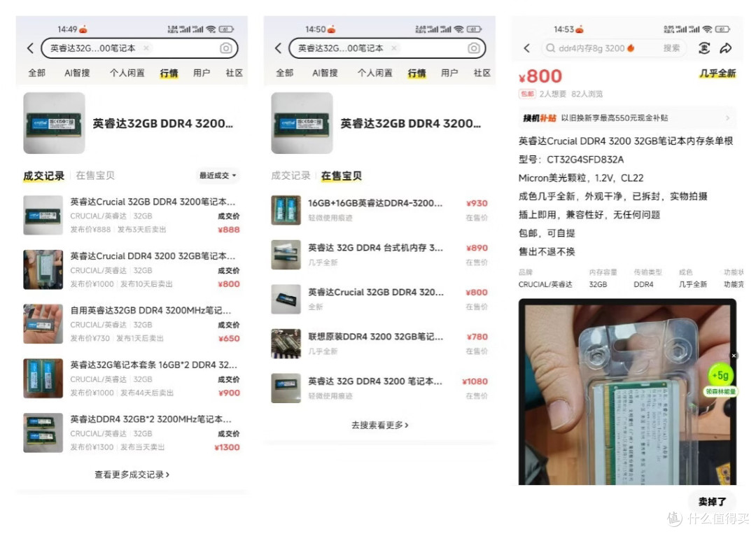The width and height of the screenshot is (756, 534).
Task: Clear search text in 14:50 screen
Action: coord(394,48)
